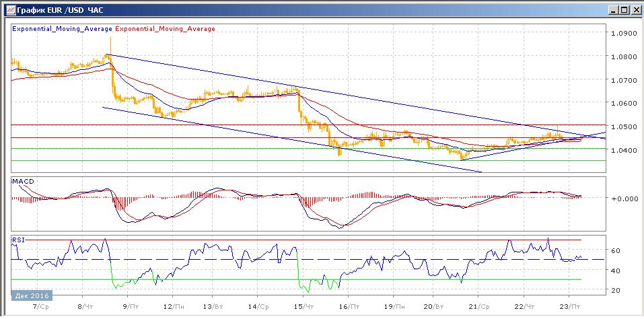Select the 8/Чт date on the time axis
Viewport: 644px width, 319px height.
point(87,306)
